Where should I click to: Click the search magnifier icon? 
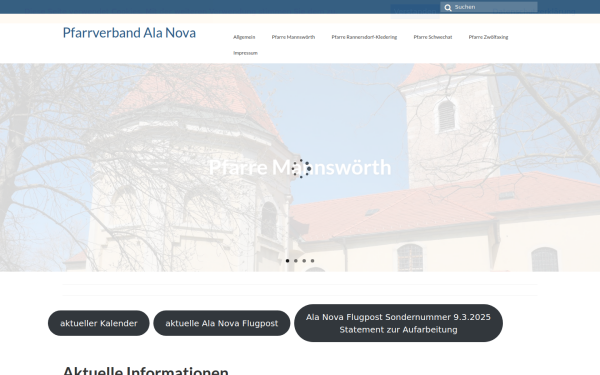448,8
